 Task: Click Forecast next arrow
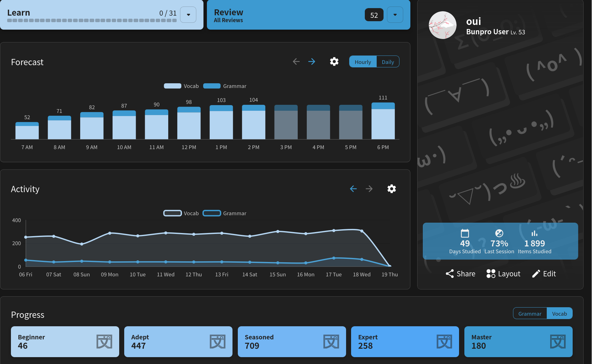311,61
